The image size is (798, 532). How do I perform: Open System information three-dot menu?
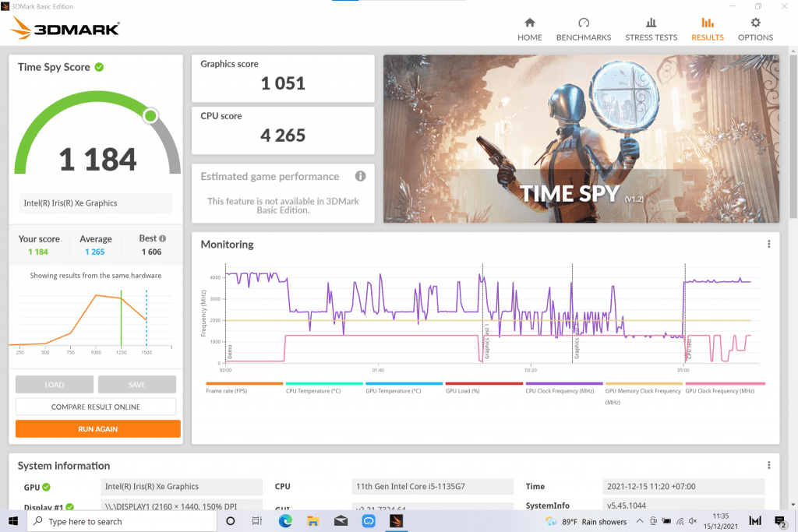(768, 465)
